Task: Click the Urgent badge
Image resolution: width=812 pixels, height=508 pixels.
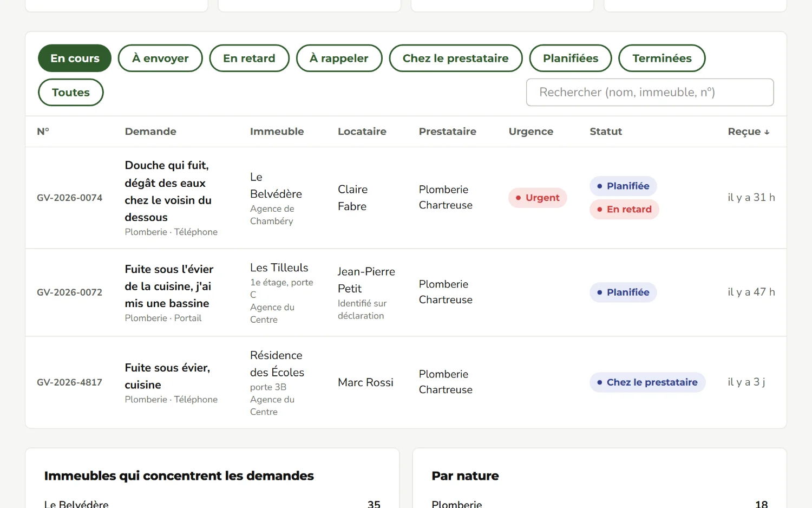Action: [538, 198]
